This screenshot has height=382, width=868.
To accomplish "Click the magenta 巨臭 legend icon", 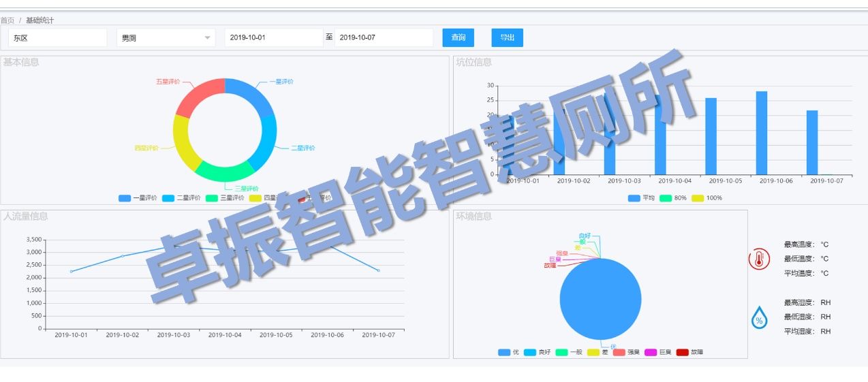I will coord(651,352).
